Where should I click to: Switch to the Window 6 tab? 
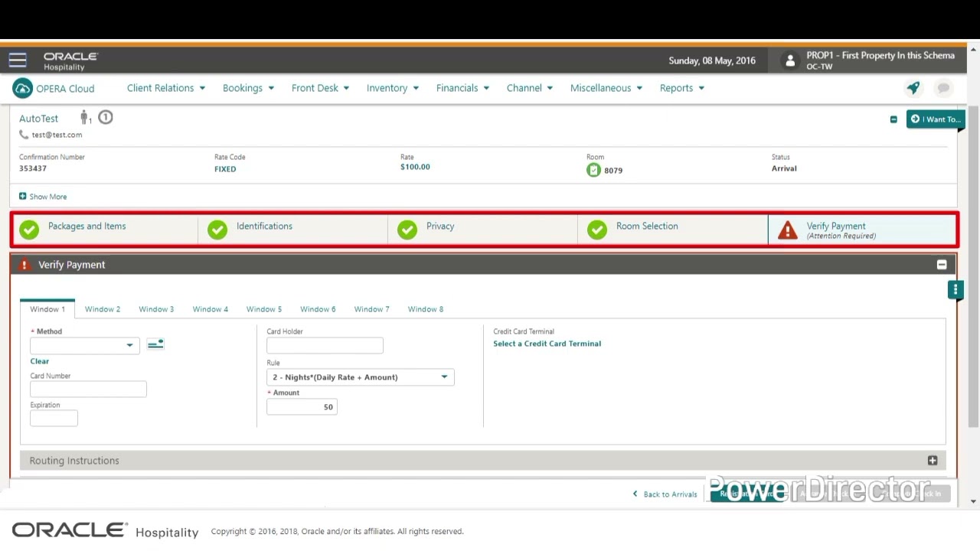pyautogui.click(x=318, y=309)
